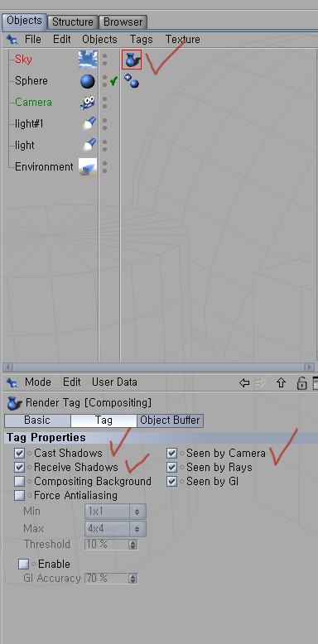
Task: Open the Max antialiasing dropdown
Action: (x=115, y=529)
